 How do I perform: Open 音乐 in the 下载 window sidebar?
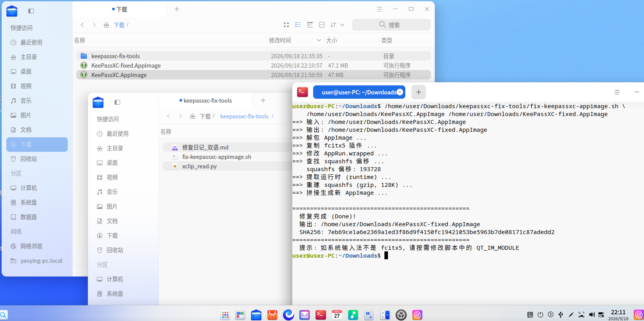click(x=37, y=101)
